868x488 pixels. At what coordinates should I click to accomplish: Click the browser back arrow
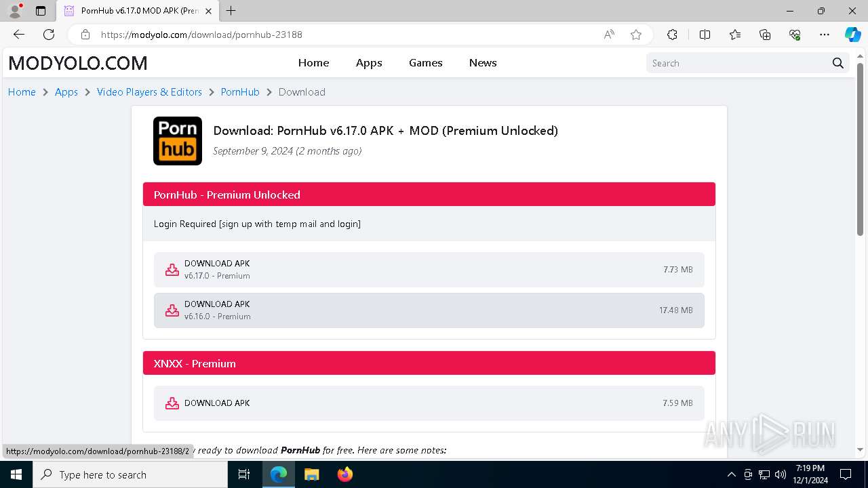pos(19,35)
